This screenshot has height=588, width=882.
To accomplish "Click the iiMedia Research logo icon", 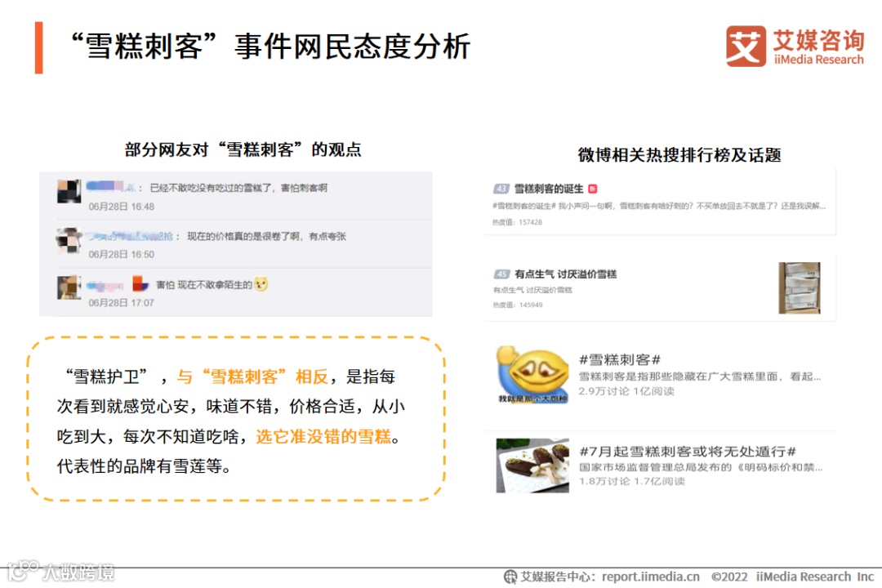I will tap(746, 46).
